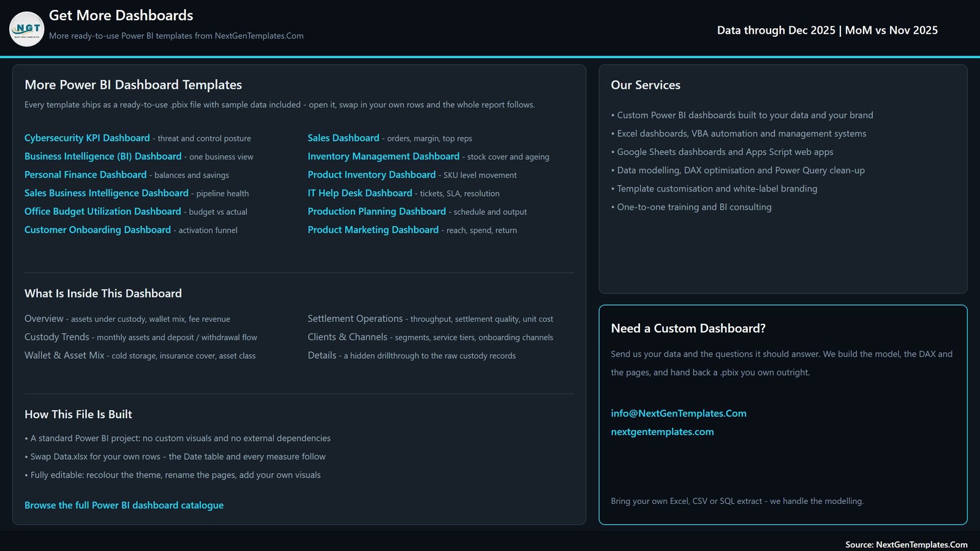This screenshot has width=980, height=551.
Task: Click the NGT logo icon
Action: (27, 29)
